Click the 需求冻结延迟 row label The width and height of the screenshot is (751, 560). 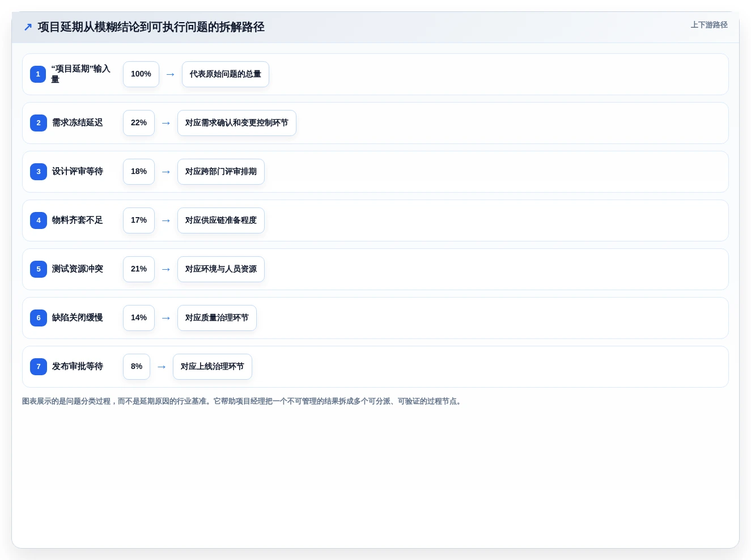pos(78,123)
